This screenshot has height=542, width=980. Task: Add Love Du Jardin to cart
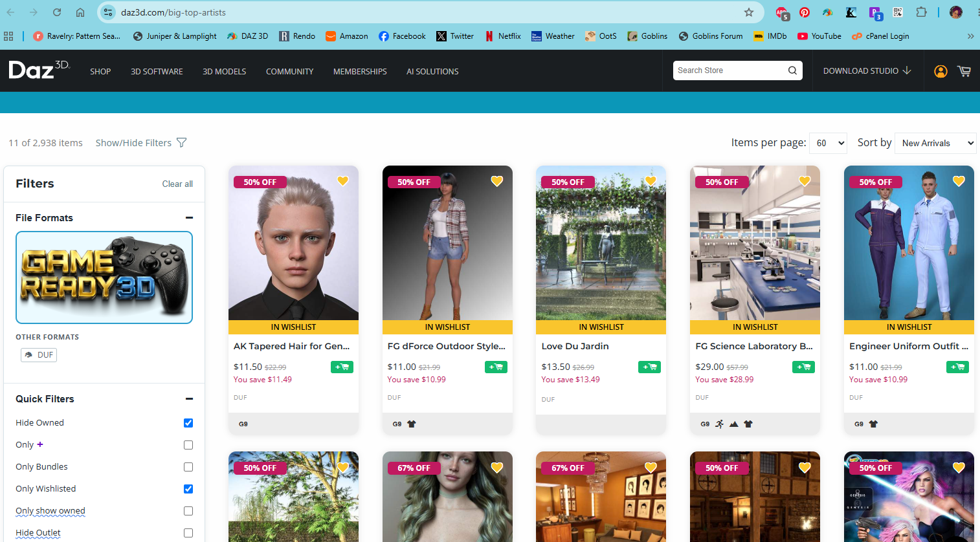(649, 367)
